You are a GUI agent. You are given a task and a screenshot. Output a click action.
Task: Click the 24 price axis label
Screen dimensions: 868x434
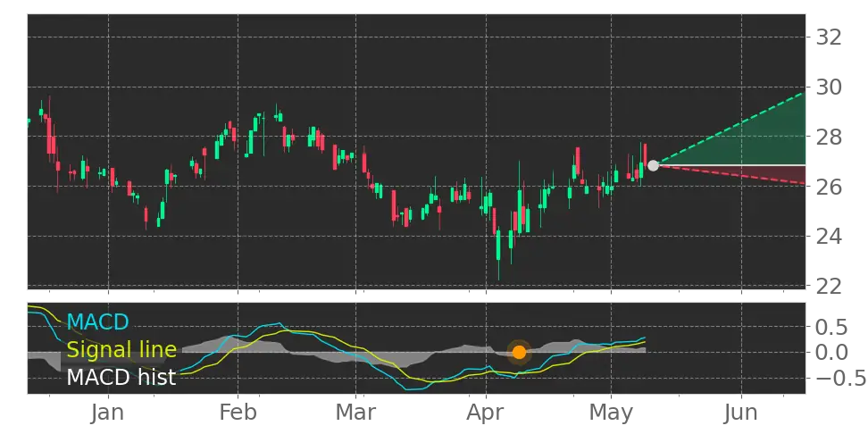829,237
